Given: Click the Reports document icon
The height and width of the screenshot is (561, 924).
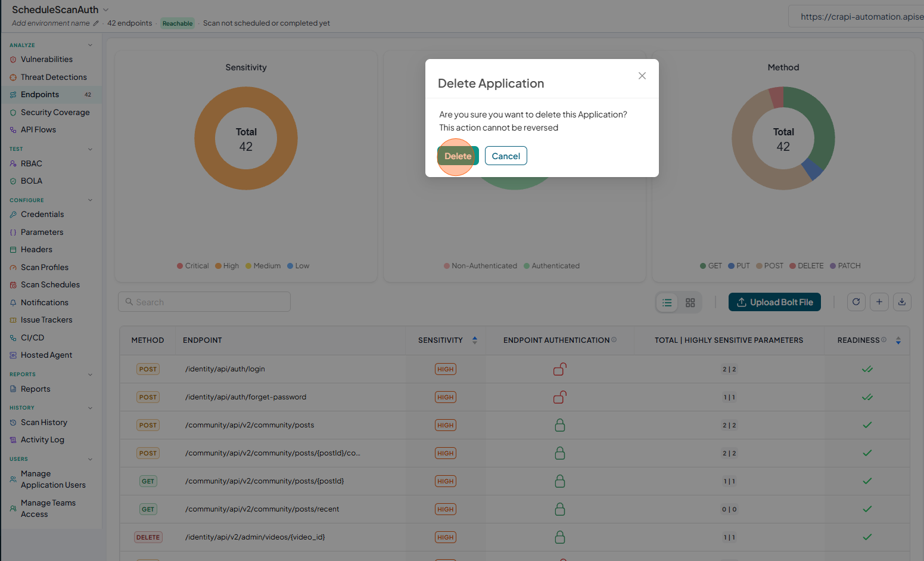Looking at the screenshot, I should point(13,389).
